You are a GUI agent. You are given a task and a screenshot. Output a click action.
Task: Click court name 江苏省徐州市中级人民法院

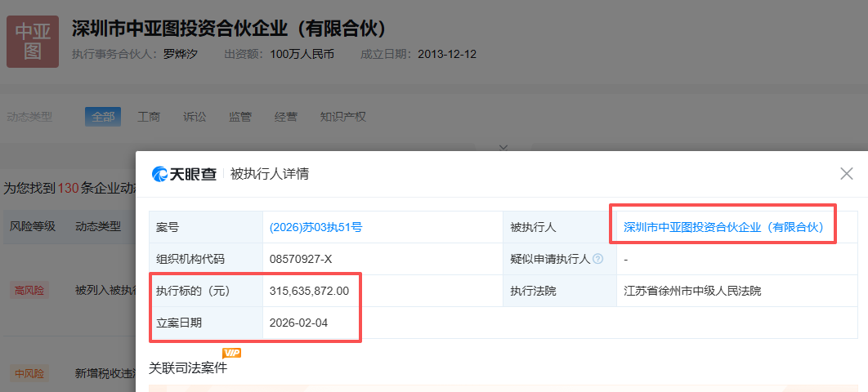pos(692,291)
